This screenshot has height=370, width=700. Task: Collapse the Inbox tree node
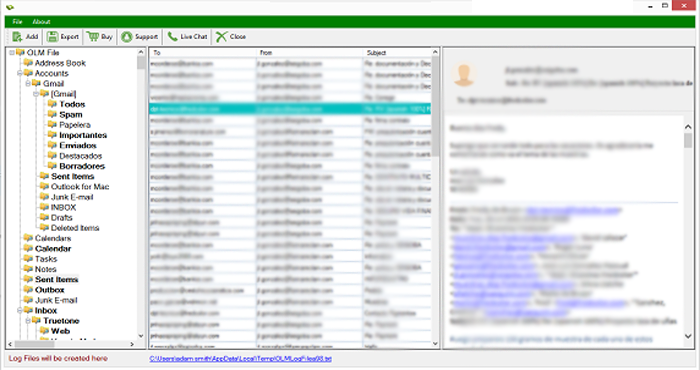[x=20, y=310]
